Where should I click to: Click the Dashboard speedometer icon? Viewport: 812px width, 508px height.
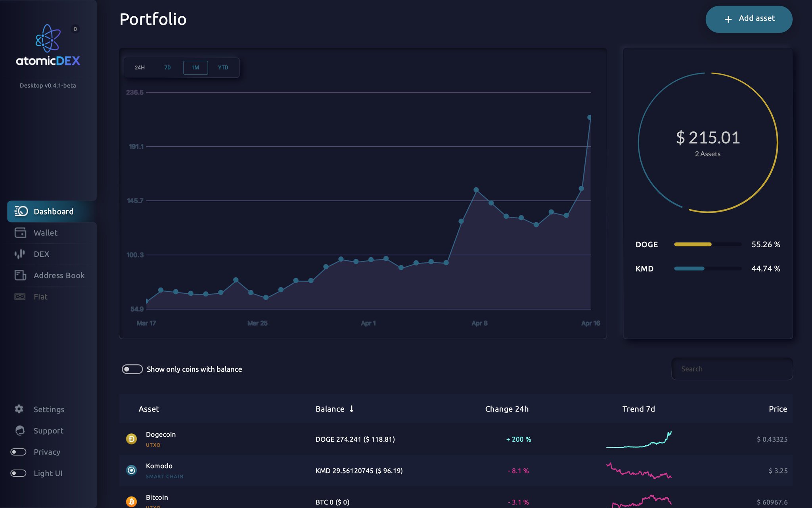coord(21,211)
